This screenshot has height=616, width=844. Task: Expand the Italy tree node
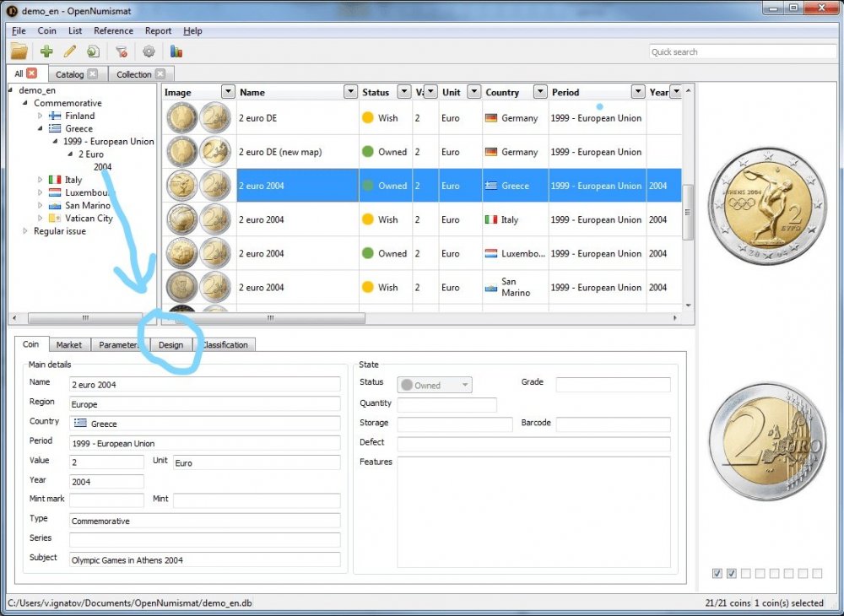pyautogui.click(x=40, y=180)
